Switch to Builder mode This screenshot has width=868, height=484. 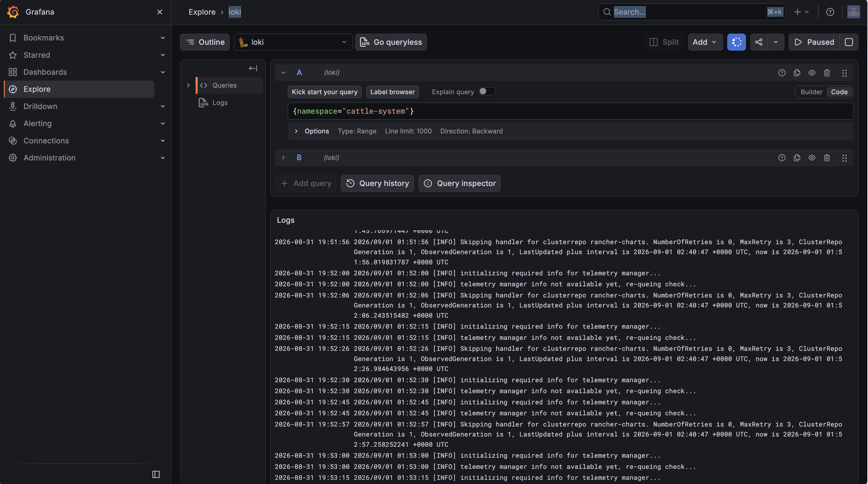(x=811, y=92)
